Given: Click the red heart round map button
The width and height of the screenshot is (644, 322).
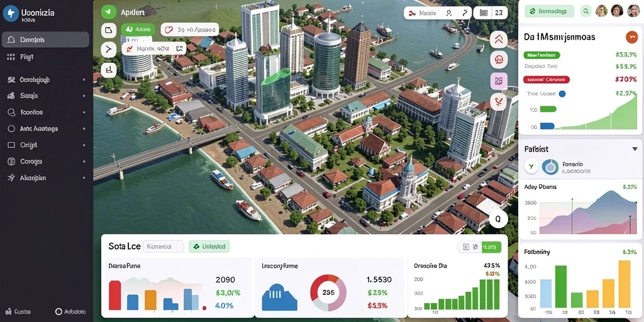Looking at the screenshot, I should [x=499, y=101].
